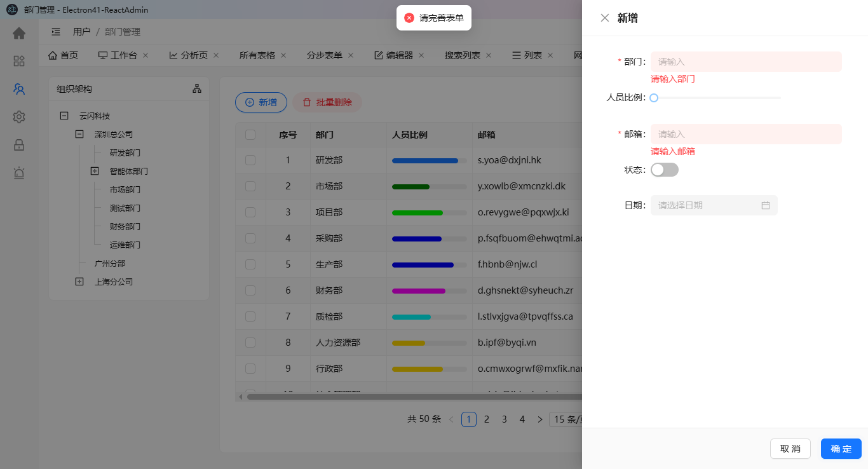Open the 列表 tab
Screen dimensions: 868x469
click(527, 55)
